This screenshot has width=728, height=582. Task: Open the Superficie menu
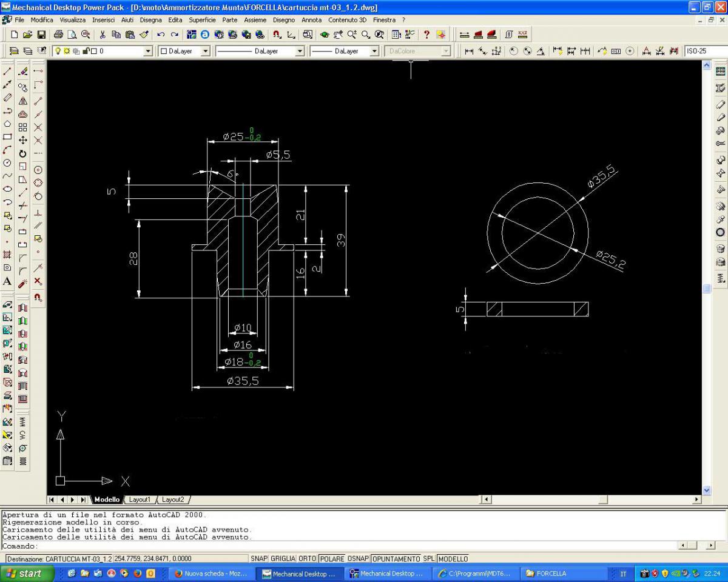click(x=202, y=20)
